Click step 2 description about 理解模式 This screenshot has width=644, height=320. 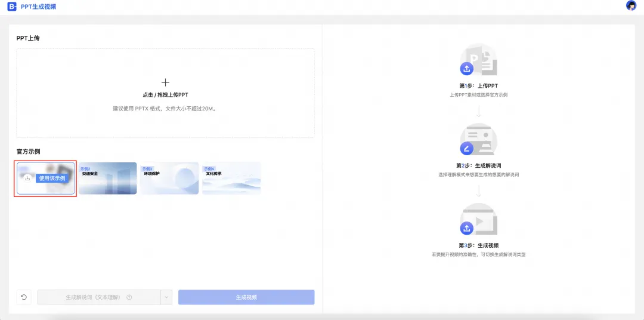[x=478, y=175]
